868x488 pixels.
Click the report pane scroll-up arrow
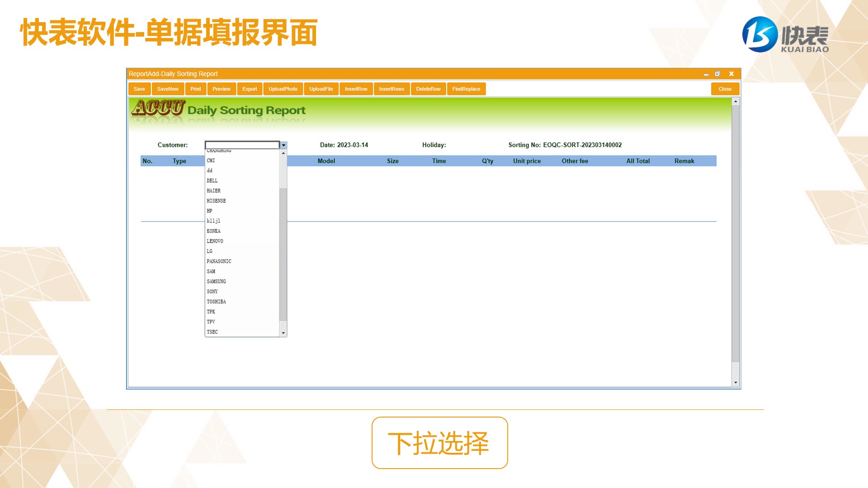coord(736,102)
